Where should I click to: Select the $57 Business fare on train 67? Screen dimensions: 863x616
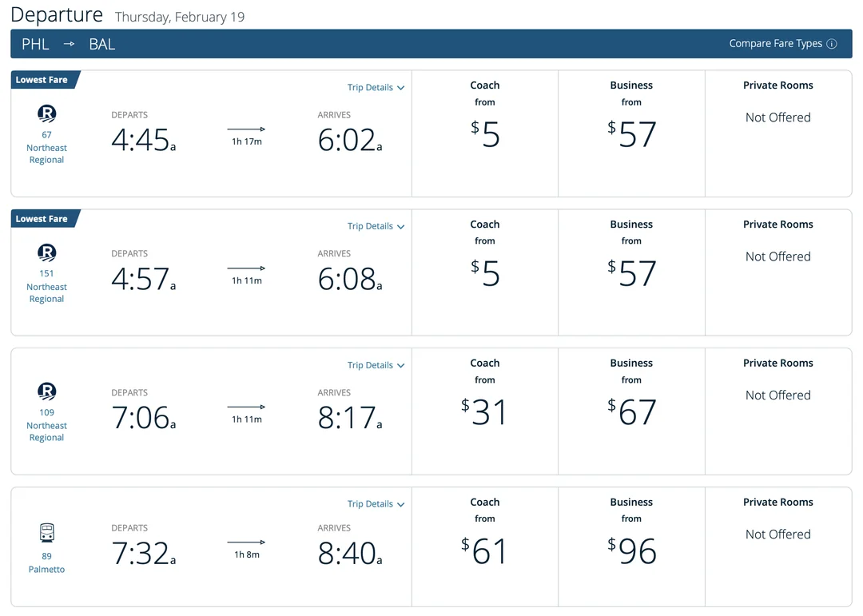coord(631,133)
